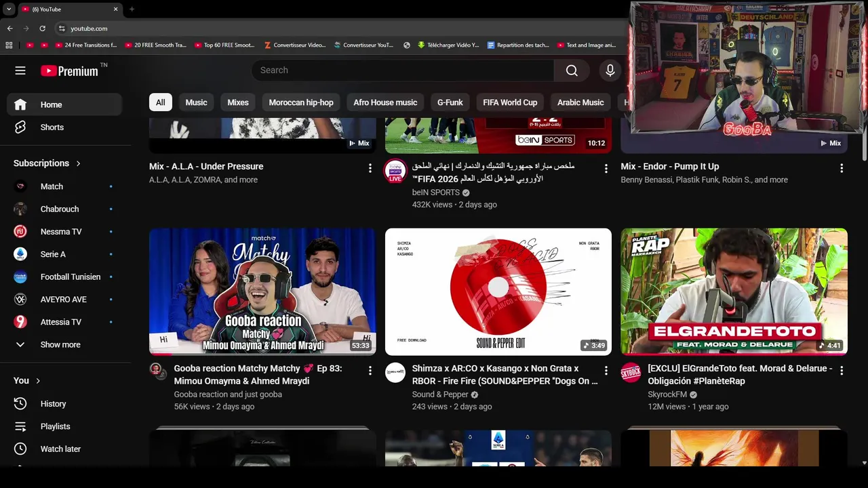Open options menu for beIN SPORTS video
The image size is (868, 488).
tap(606, 168)
